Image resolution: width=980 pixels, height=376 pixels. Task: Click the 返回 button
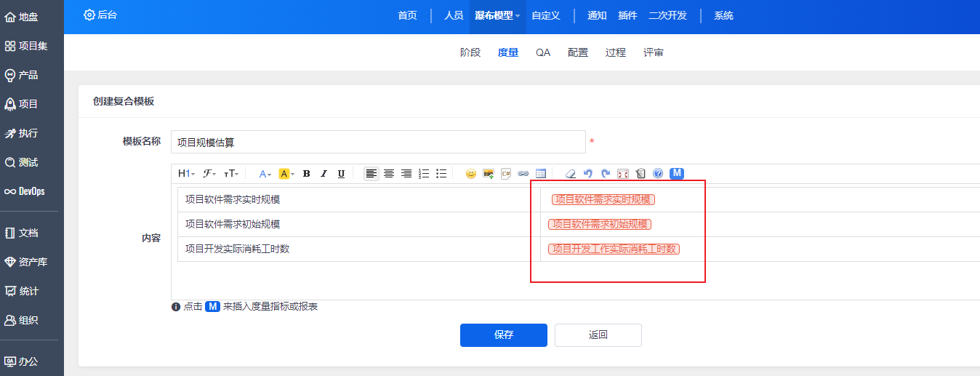click(x=598, y=335)
